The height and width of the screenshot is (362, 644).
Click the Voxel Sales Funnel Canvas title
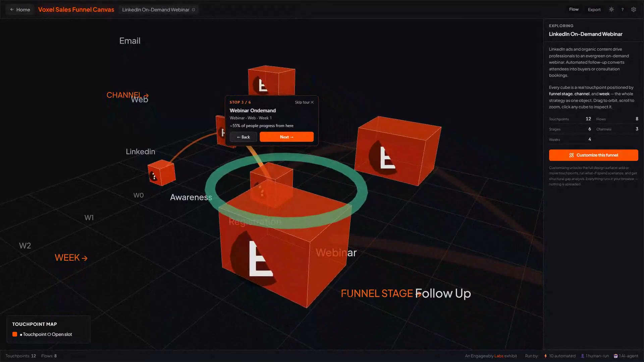click(76, 10)
